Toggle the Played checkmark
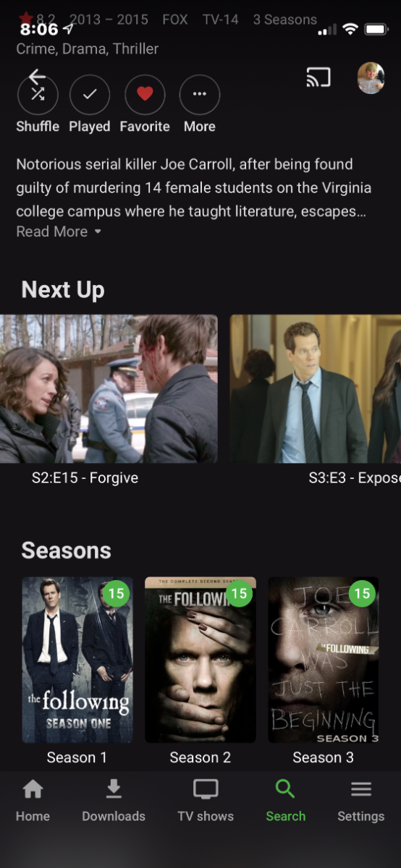Screen dimensions: 401x868 [90, 95]
